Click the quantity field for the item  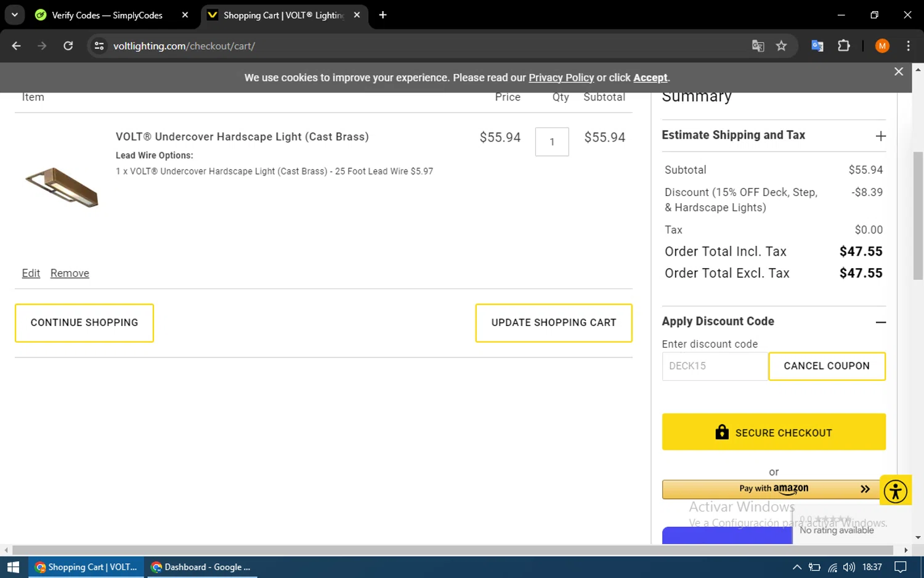coord(552,142)
